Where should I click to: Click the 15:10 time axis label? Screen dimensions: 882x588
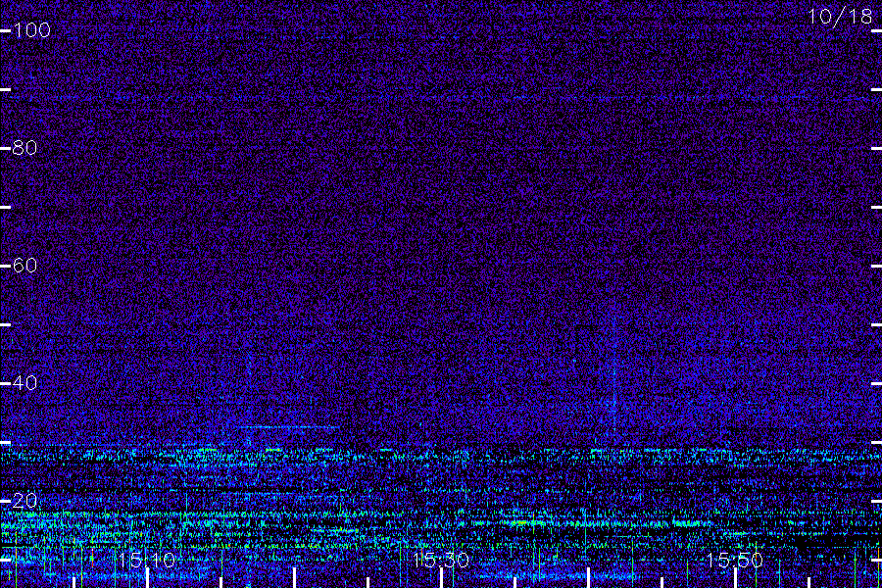point(147,560)
